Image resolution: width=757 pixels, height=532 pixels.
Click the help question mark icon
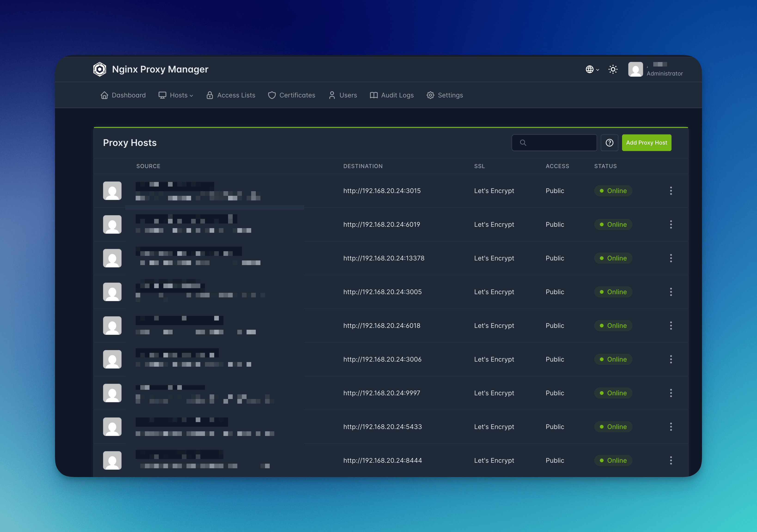pyautogui.click(x=609, y=143)
